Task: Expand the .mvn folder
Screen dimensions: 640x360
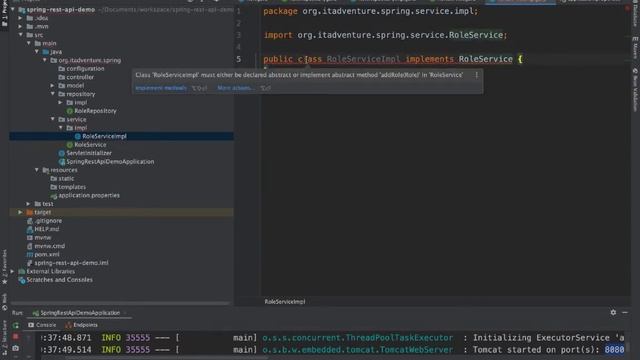Action: click(20, 27)
